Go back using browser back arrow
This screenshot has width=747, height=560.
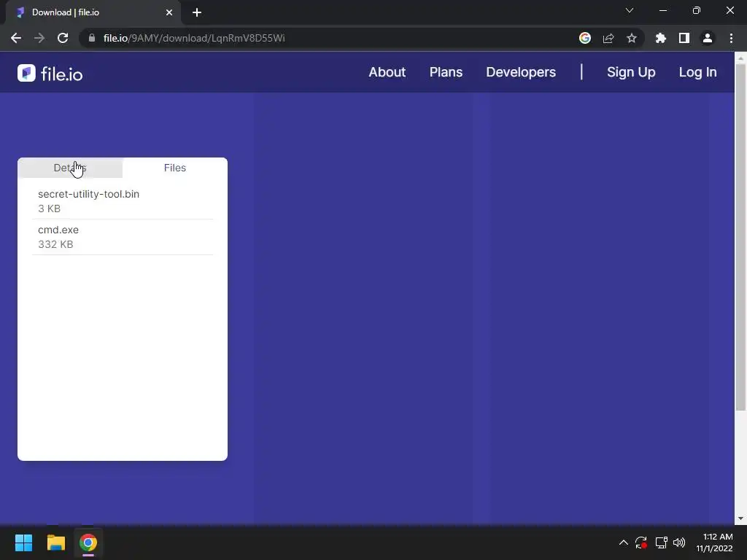[16, 38]
